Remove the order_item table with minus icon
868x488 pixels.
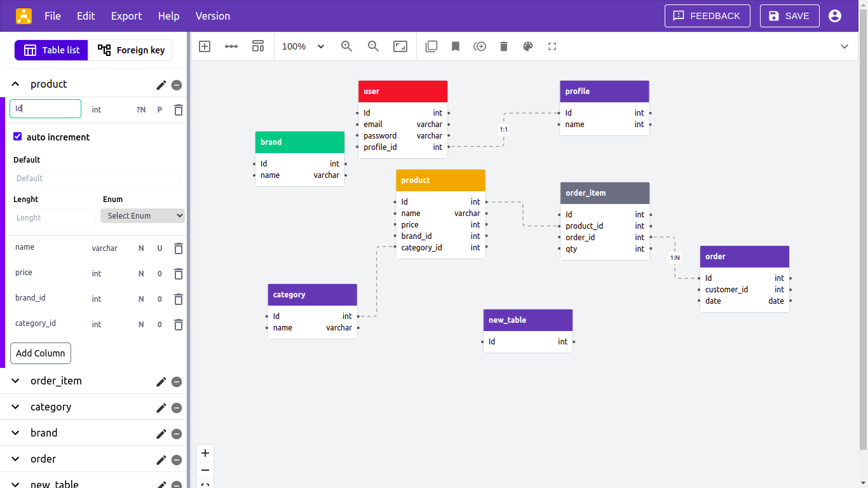tap(177, 382)
